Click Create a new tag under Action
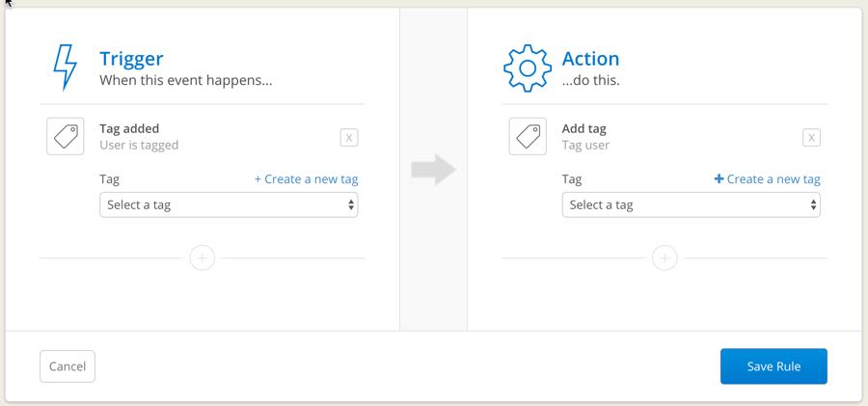868x406 pixels. (x=768, y=179)
